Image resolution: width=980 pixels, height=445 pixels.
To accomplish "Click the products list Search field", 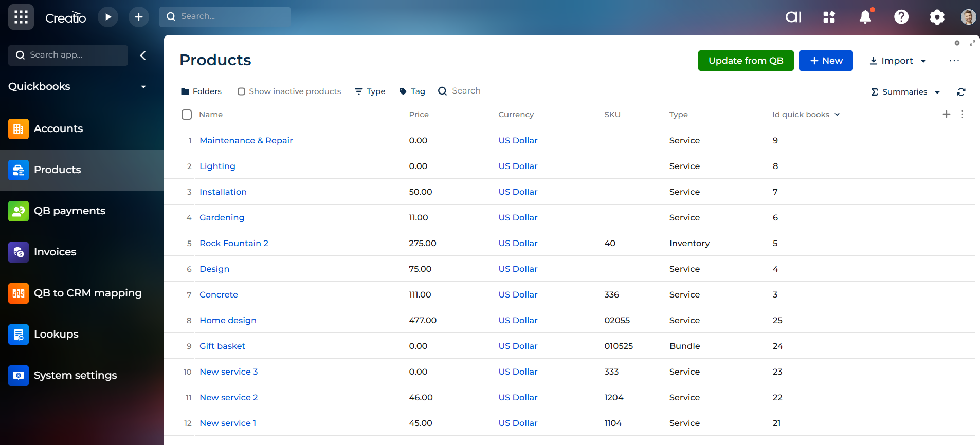I will click(466, 91).
